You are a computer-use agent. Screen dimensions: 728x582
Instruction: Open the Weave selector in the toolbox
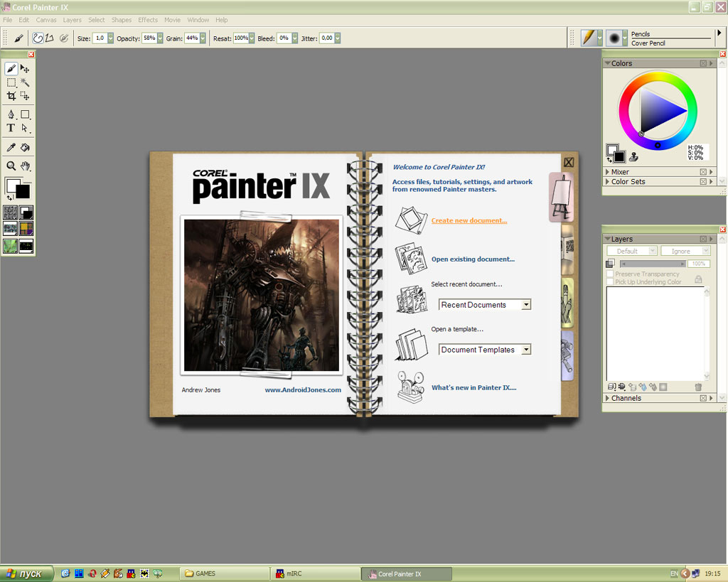(x=26, y=229)
